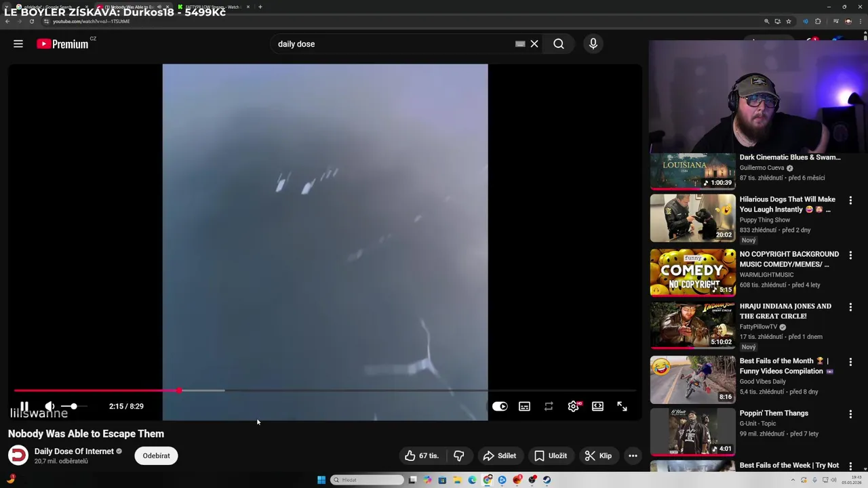Seek on the red video progress bar
This screenshot has width=868, height=488.
[324, 390]
